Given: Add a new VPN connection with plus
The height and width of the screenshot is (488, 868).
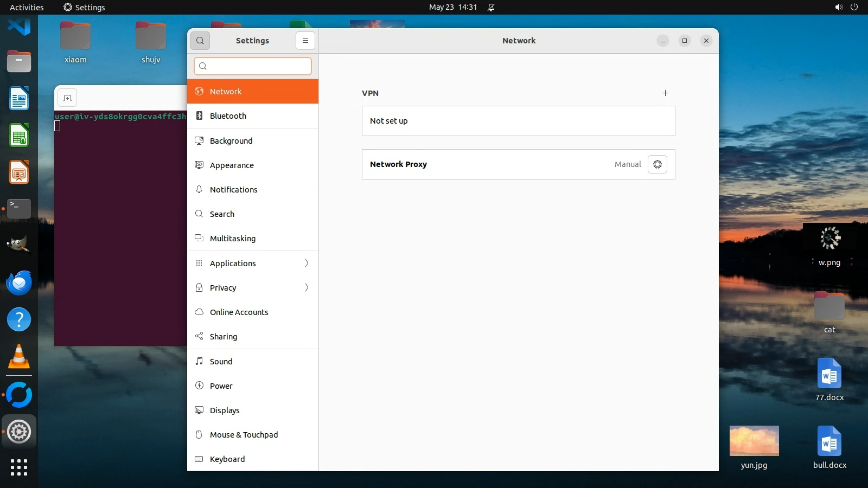Looking at the screenshot, I should coord(665,93).
